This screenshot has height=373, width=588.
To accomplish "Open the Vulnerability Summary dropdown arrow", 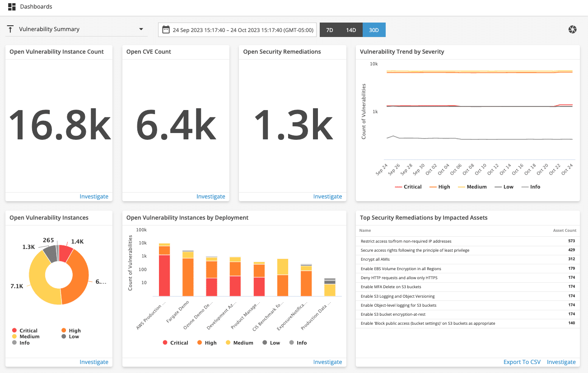I will (141, 29).
